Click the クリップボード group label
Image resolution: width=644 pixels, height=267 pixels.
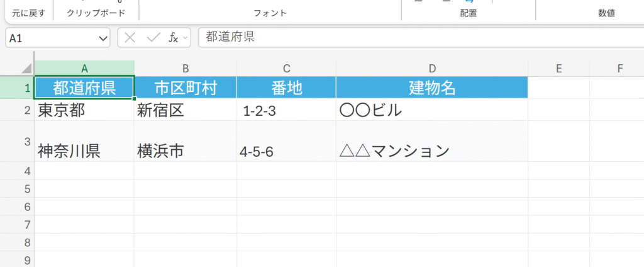point(96,13)
